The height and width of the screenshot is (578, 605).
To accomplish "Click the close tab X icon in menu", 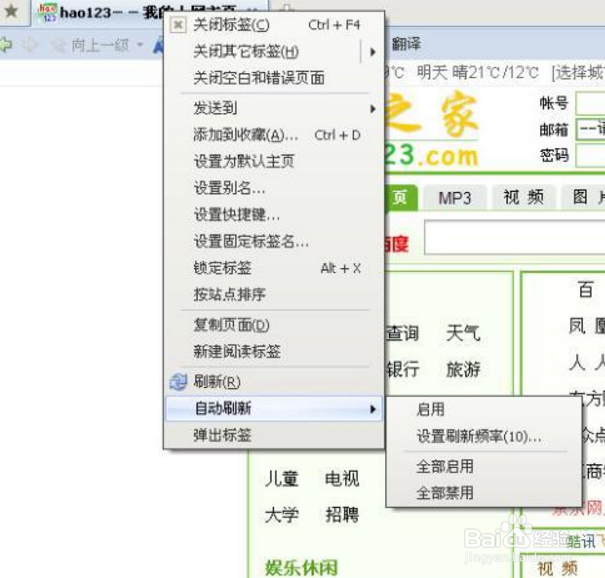I will pyautogui.click(x=178, y=25).
